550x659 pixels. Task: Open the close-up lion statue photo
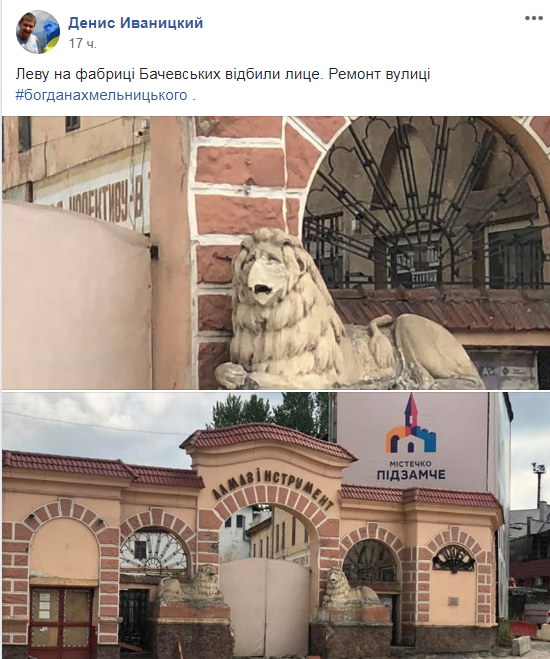click(276, 253)
